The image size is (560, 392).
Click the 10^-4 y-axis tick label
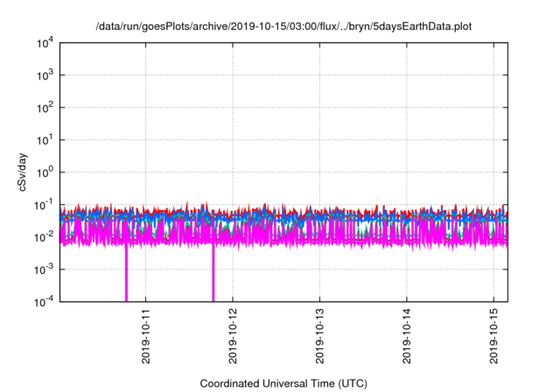click(44, 302)
